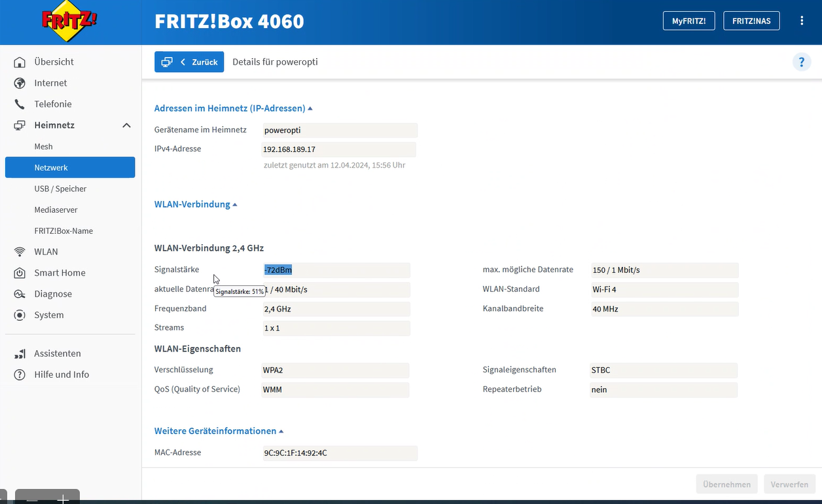Screen dimensions: 822x504
Task: Click the Übersicht house icon
Action: (x=20, y=62)
